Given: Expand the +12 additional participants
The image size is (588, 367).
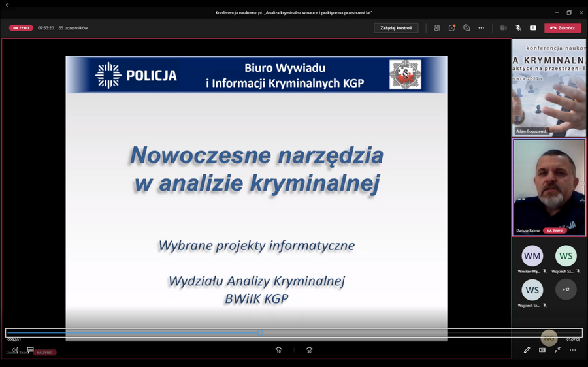Looking at the screenshot, I should coord(566,289).
